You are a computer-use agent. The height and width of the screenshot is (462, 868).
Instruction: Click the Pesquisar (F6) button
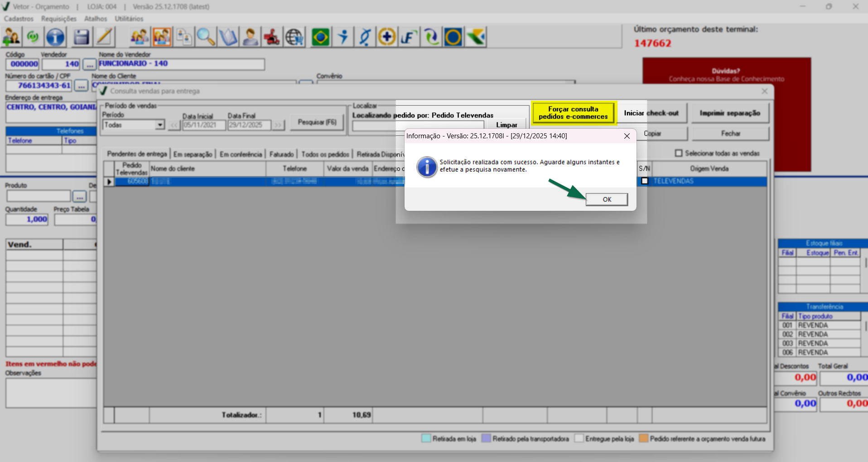click(317, 122)
